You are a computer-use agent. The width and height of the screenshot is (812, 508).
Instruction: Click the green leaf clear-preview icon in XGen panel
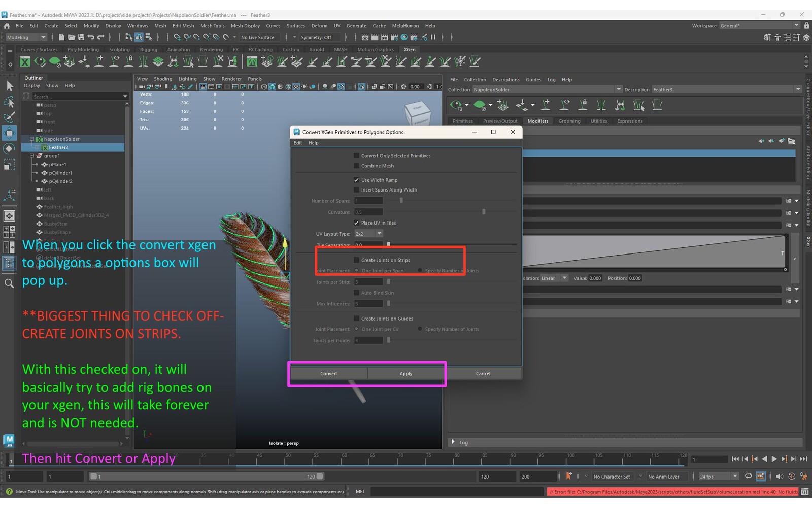click(480, 105)
